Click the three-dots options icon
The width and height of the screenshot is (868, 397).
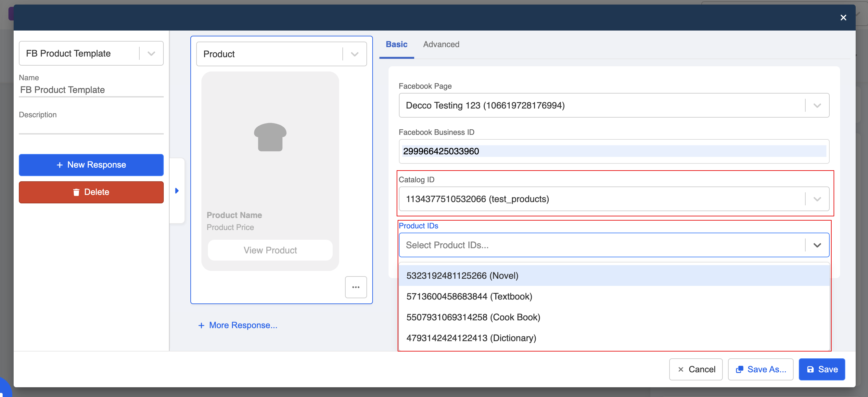355,287
